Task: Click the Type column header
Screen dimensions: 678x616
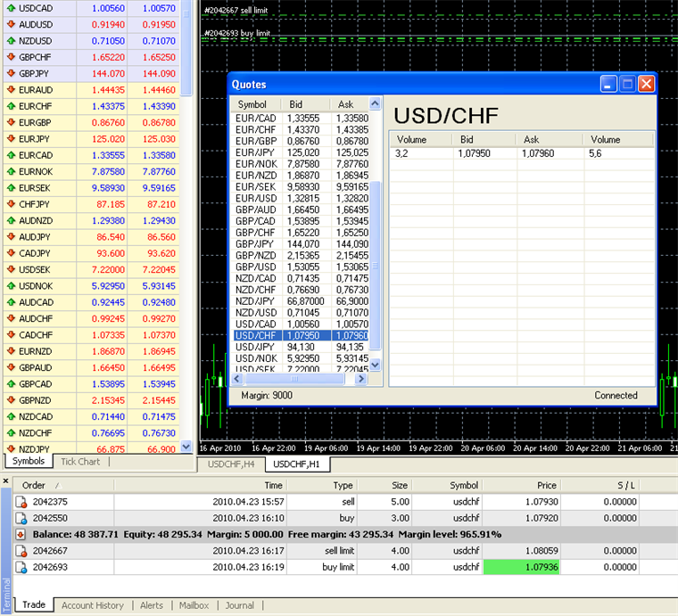Action: coord(321,485)
